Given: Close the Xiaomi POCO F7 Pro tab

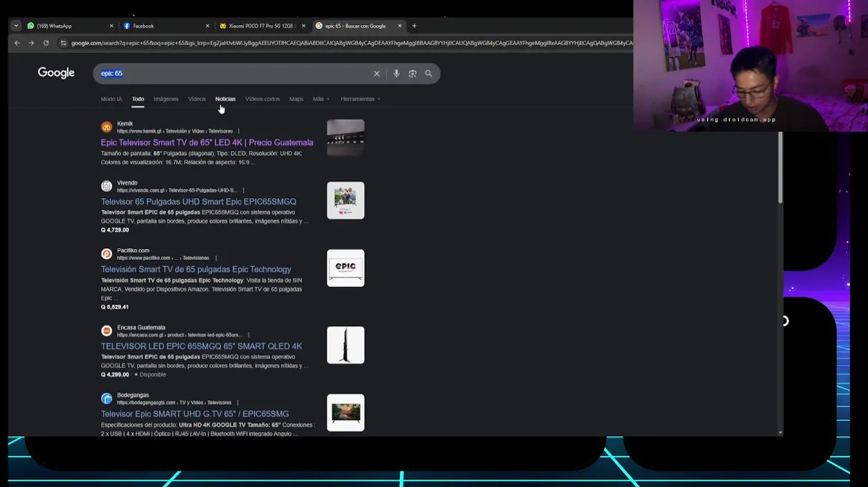Looking at the screenshot, I should click(x=303, y=26).
